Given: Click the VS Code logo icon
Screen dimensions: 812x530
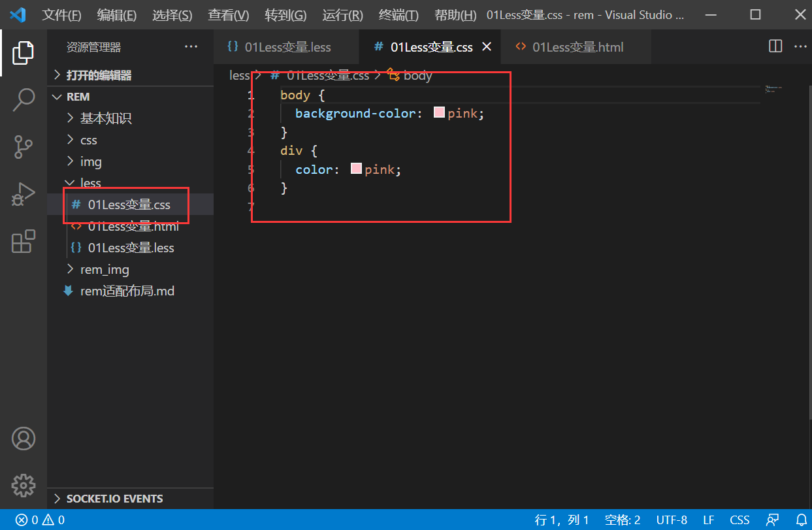Looking at the screenshot, I should pos(18,14).
